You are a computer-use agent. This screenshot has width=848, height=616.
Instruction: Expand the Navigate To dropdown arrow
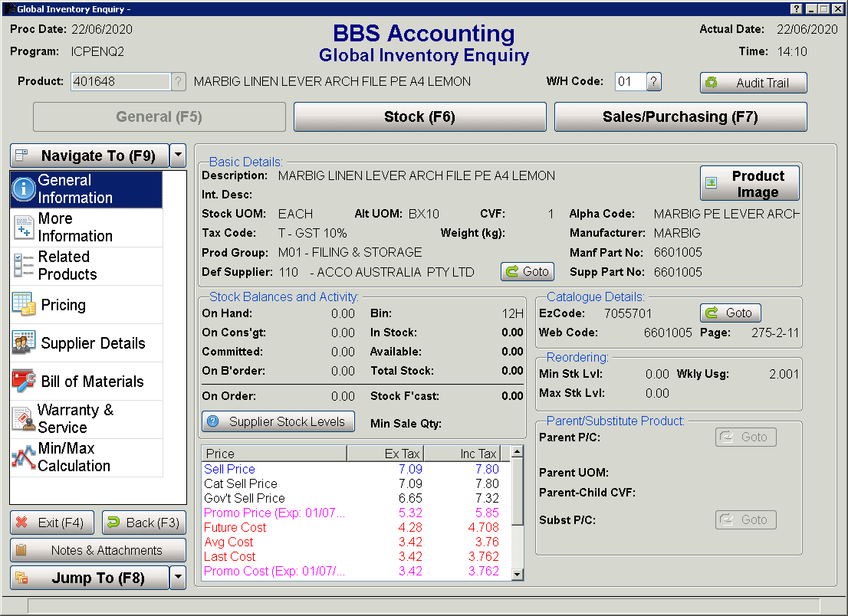(178, 156)
